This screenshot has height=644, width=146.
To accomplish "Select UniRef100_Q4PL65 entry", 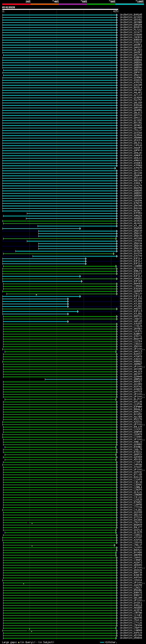I will [131, 321].
